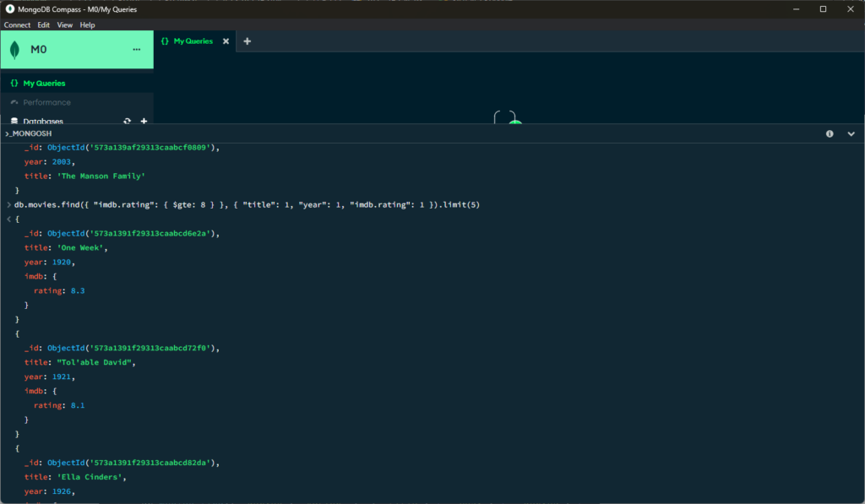The width and height of the screenshot is (865, 504).
Task: Select the year 1920 value
Action: (x=62, y=263)
